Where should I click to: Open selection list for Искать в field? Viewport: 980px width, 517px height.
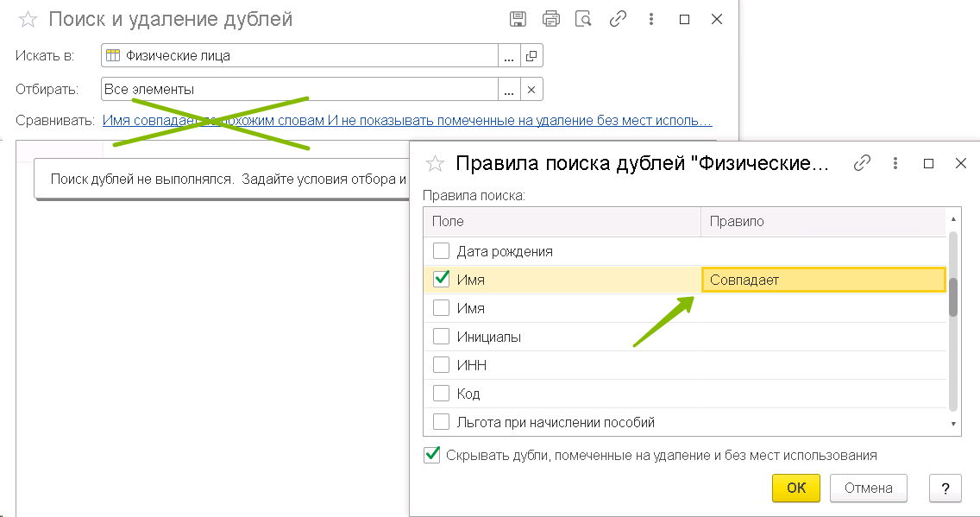click(x=509, y=56)
